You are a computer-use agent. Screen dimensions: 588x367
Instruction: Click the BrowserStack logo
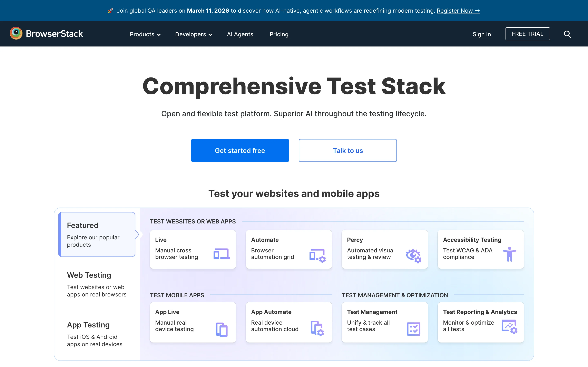click(46, 33)
